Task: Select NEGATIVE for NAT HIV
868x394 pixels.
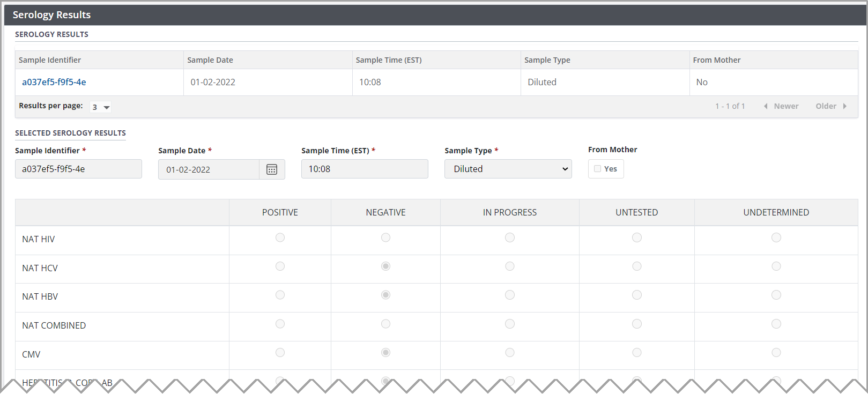Action: pos(385,237)
